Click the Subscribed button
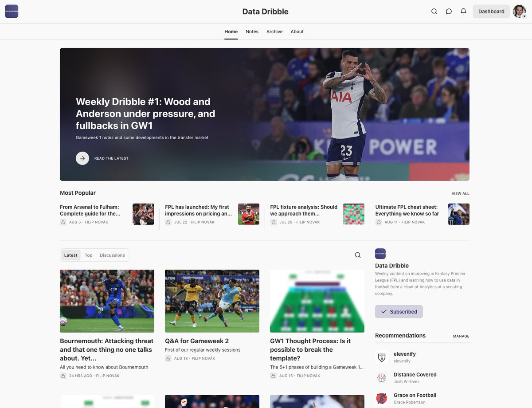The width and height of the screenshot is (532, 408). click(399, 311)
